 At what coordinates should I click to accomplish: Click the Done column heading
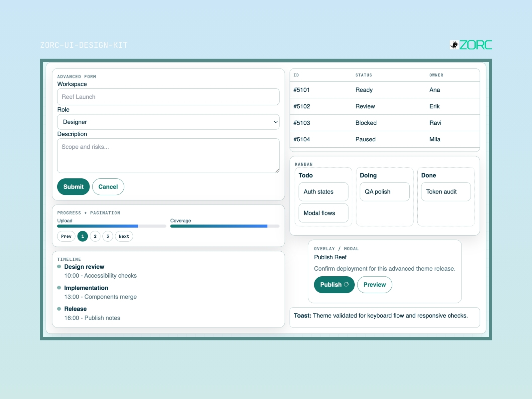[429, 175]
